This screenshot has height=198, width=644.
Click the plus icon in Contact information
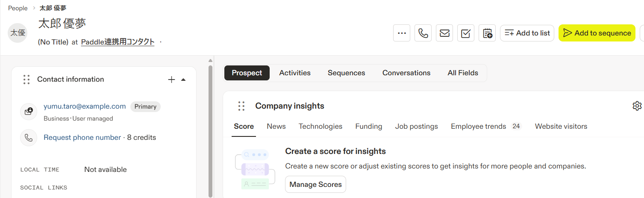click(x=171, y=80)
